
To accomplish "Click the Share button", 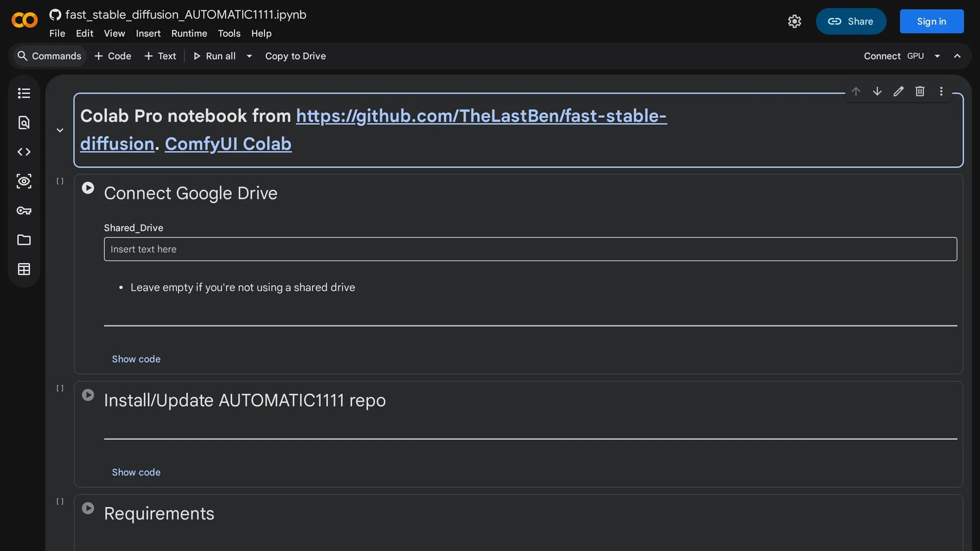I will click(851, 21).
